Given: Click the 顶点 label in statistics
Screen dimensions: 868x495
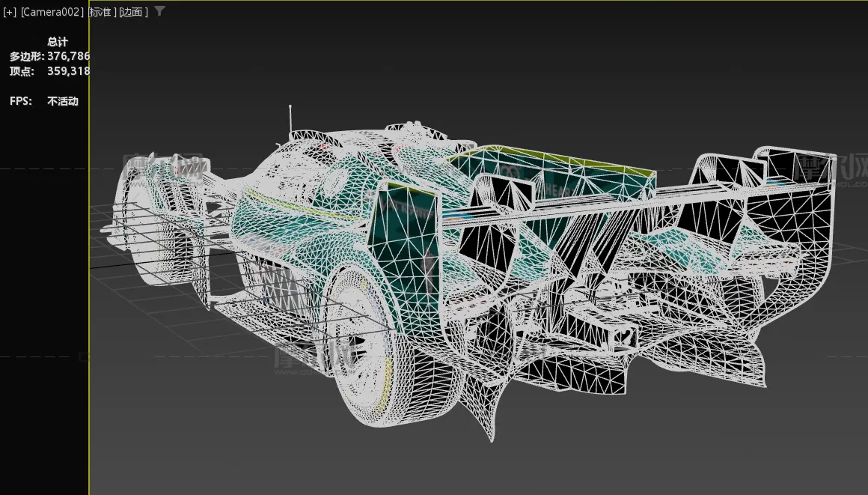Looking at the screenshot, I should 22,71.
